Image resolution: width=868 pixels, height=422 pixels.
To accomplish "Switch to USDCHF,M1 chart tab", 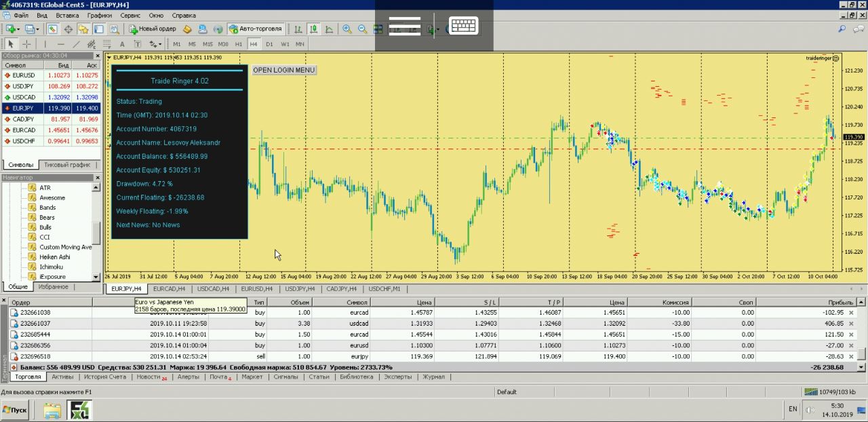I will (x=384, y=289).
